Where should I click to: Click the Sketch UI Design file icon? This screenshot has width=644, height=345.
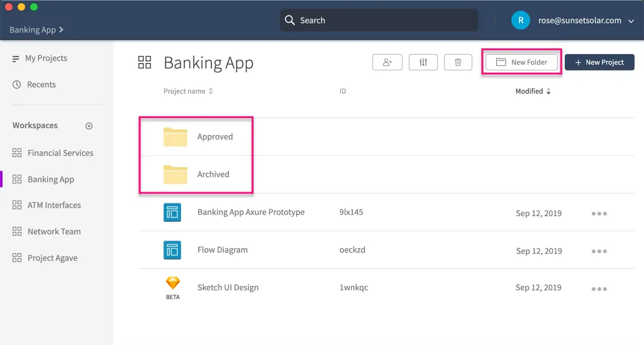pyautogui.click(x=172, y=283)
